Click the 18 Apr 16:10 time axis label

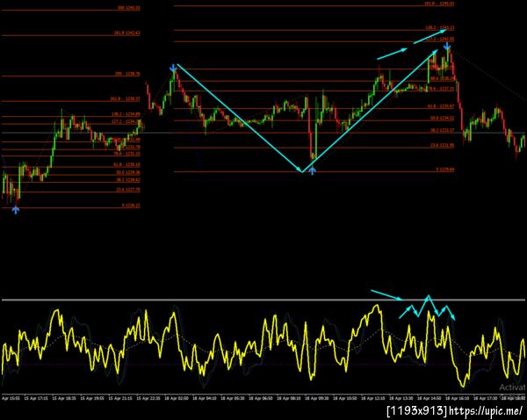(x=459, y=398)
